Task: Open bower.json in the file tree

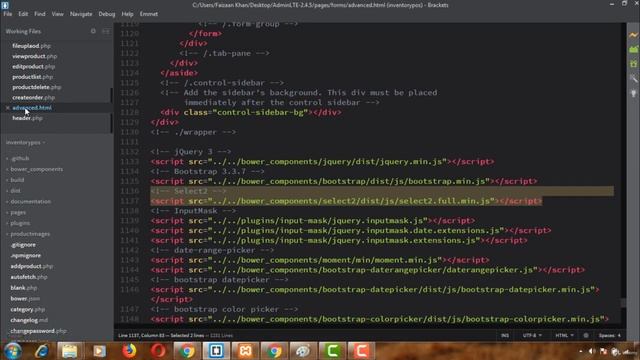Action: [x=25, y=298]
